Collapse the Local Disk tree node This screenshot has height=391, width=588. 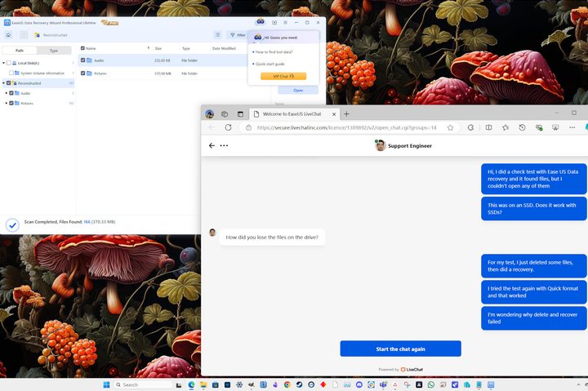click(x=4, y=63)
